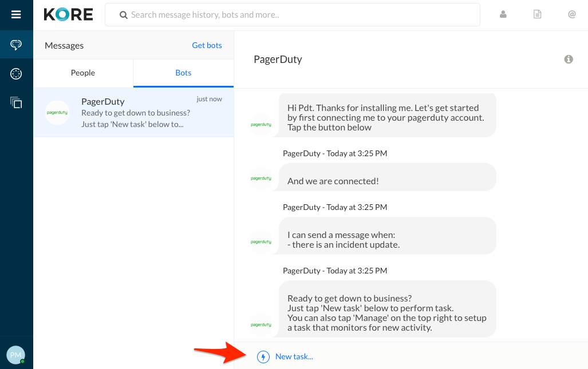Show PagerDuty bot info icon
The width and height of the screenshot is (588, 369).
click(569, 59)
